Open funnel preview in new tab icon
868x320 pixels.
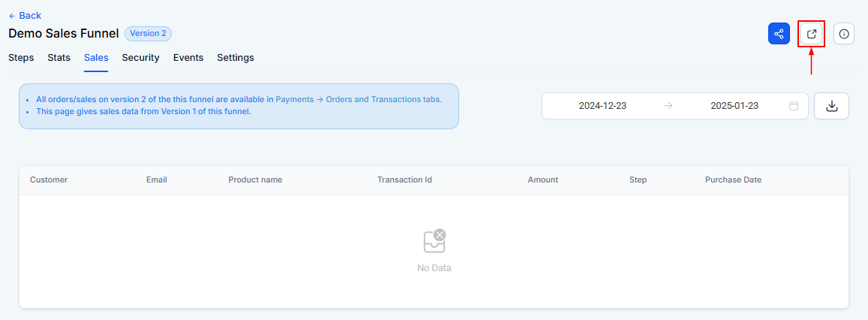tap(812, 34)
